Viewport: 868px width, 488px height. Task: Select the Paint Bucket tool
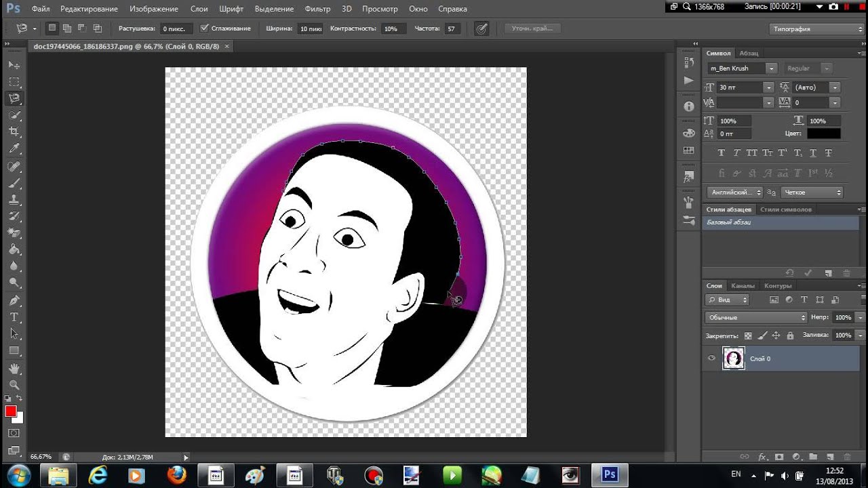14,250
